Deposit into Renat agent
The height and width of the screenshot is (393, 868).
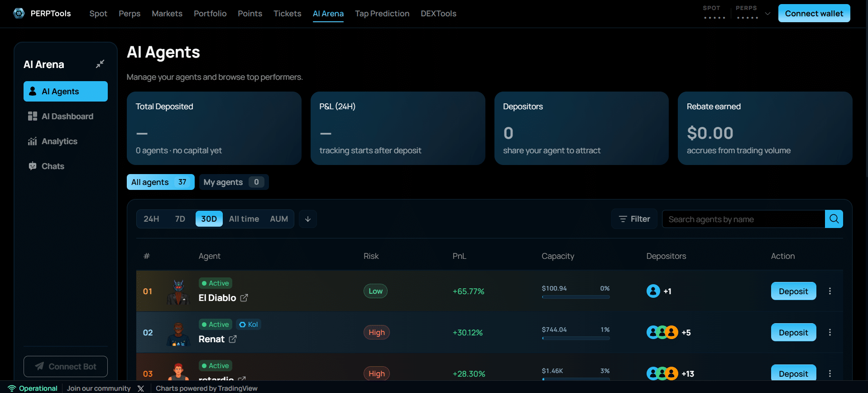point(793,332)
